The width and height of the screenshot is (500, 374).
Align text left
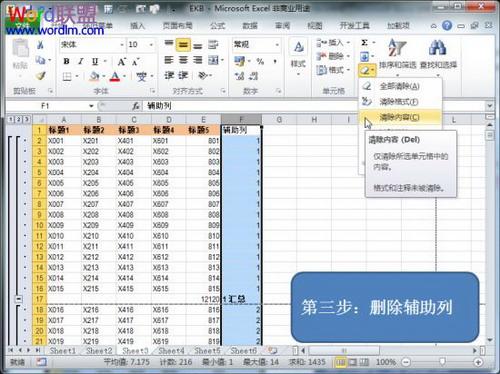point(169,60)
